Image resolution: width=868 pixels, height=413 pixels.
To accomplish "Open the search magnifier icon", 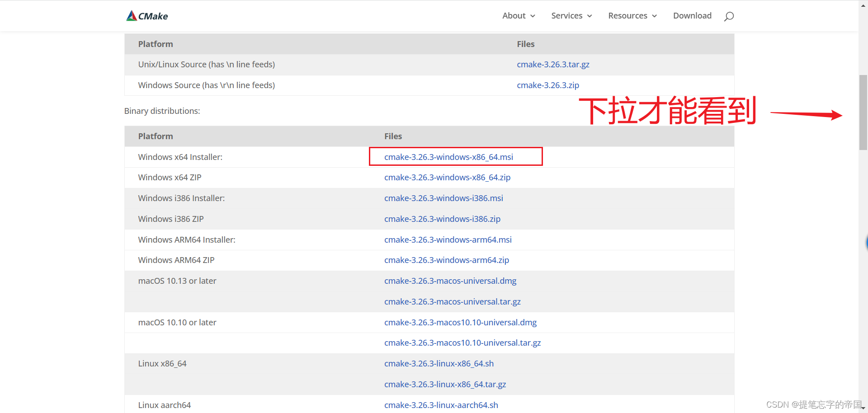I will [729, 16].
